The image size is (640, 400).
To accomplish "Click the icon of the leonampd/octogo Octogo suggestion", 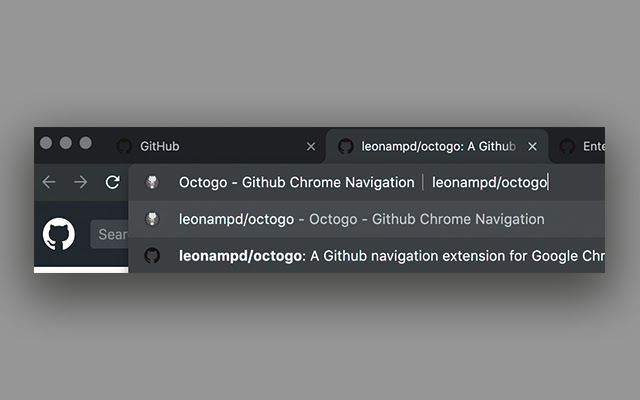I will [152, 219].
